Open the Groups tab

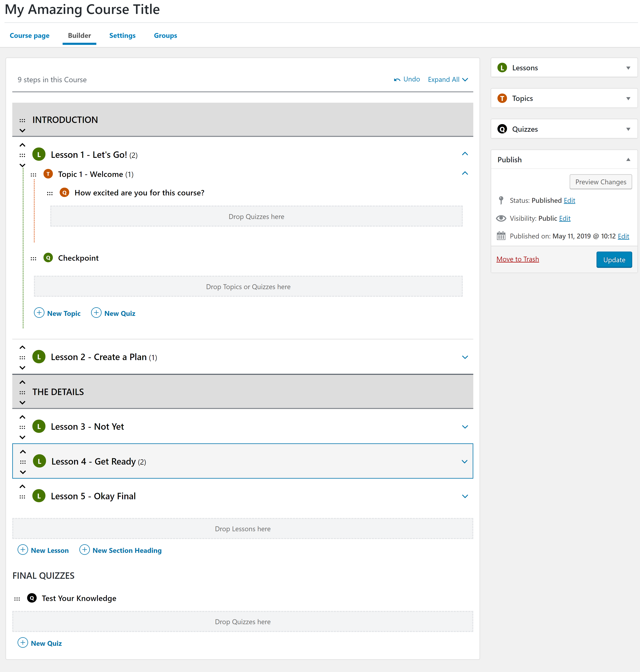(165, 35)
